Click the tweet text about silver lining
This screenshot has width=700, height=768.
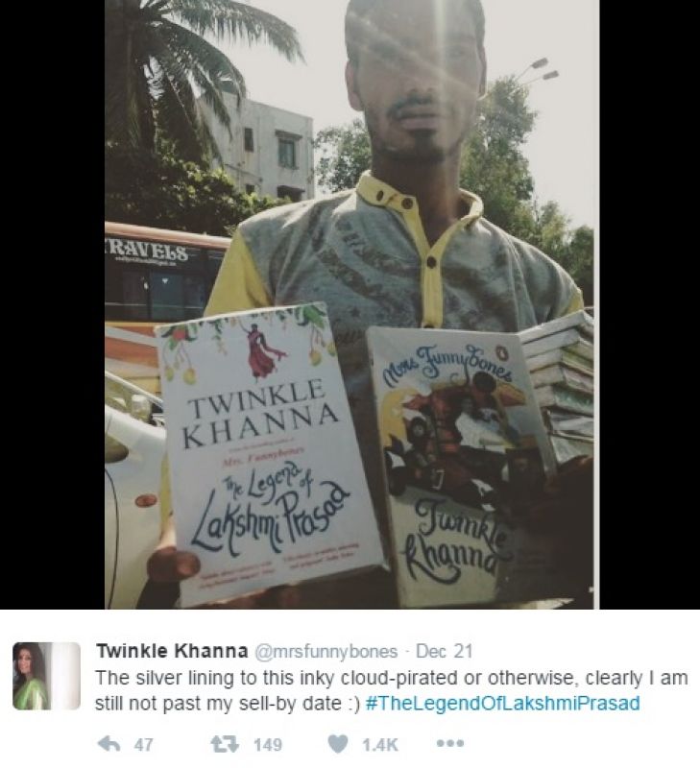[392, 690]
